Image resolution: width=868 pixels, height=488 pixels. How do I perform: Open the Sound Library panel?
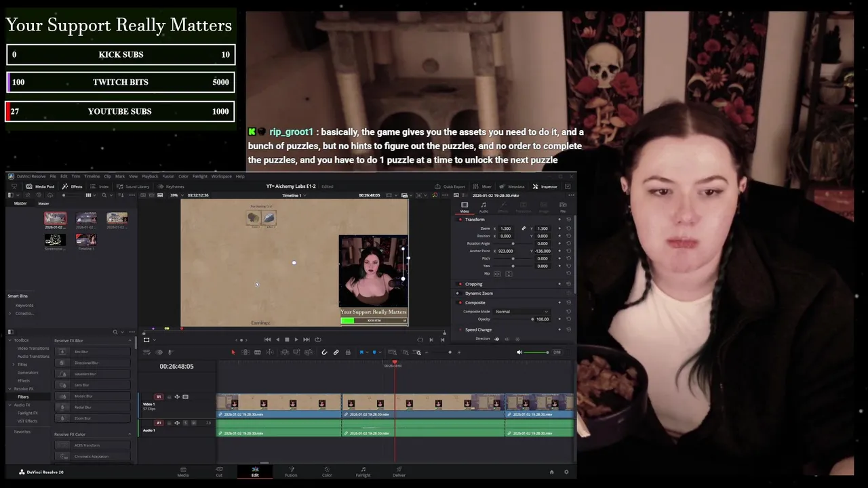click(132, 186)
